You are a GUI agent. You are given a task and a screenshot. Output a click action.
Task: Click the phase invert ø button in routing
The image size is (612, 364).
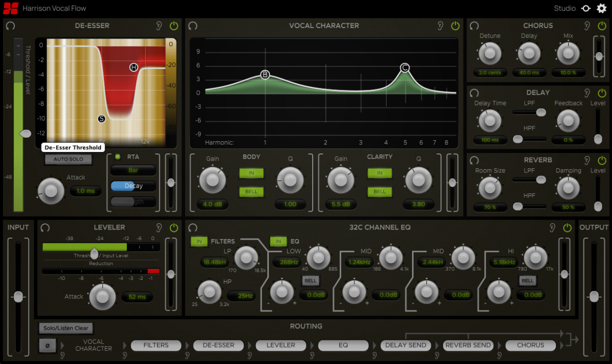pos(47,346)
